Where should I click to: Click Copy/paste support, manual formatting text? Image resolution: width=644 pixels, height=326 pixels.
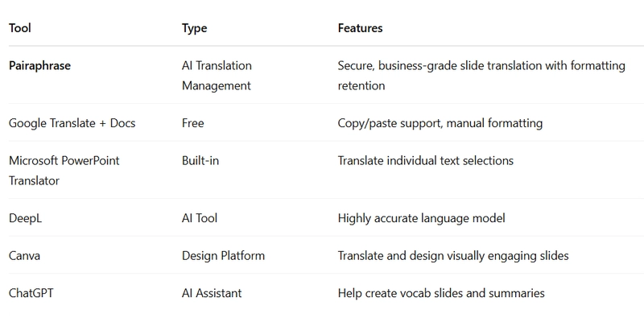click(x=440, y=123)
